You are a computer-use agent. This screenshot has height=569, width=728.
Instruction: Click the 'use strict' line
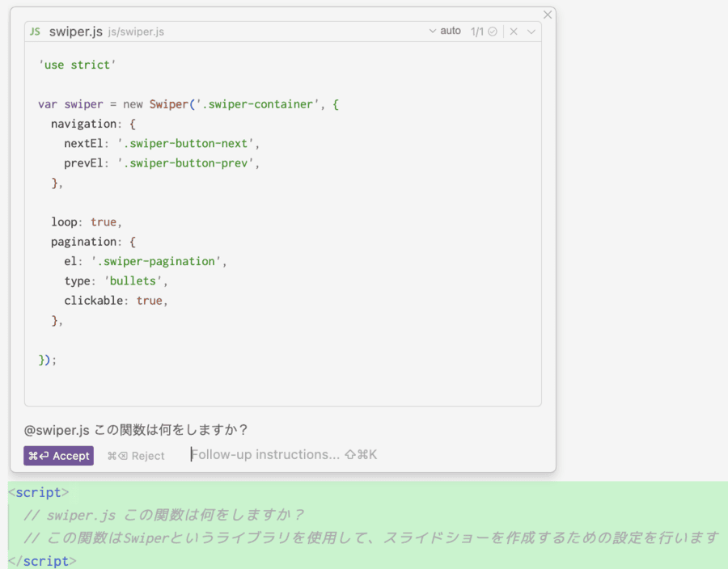point(77,65)
